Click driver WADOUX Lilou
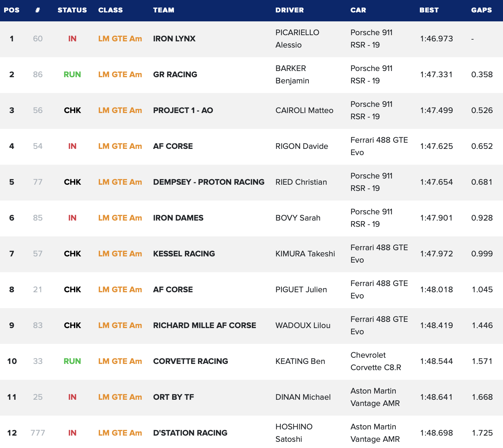Image resolution: width=503 pixels, height=448 pixels. [303, 325]
